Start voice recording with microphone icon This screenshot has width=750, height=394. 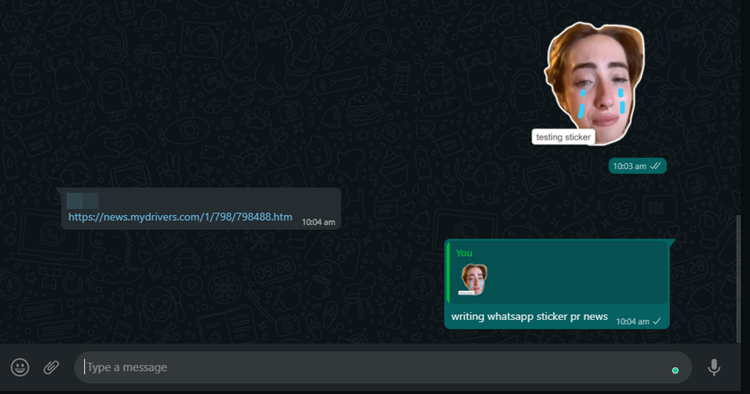point(714,367)
